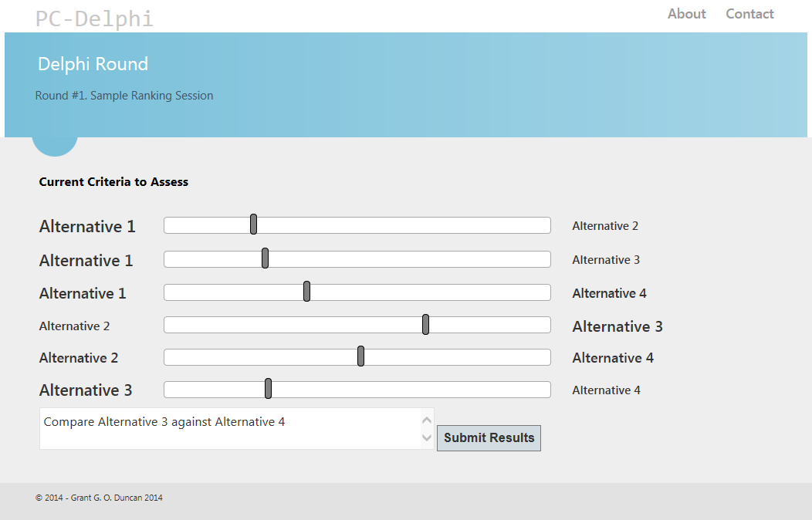Click the bold Alternative 1 label in first row
The width and height of the screenshot is (812, 520).
[86, 226]
